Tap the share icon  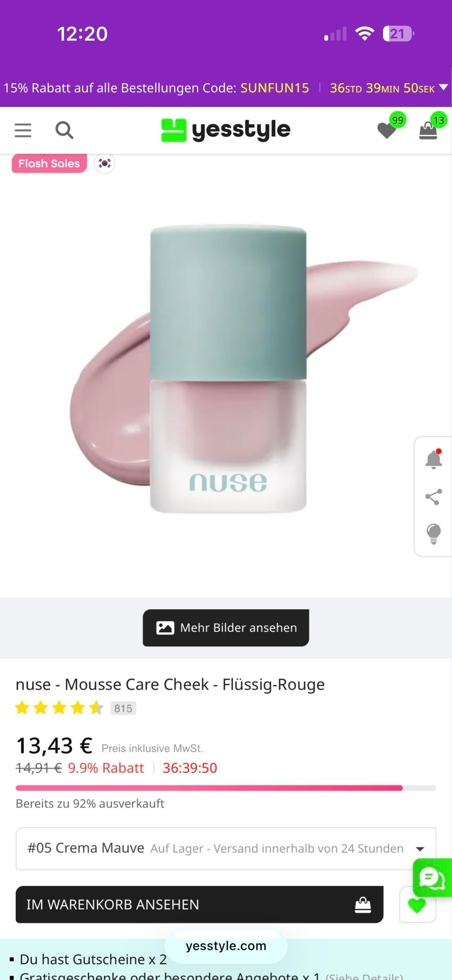tap(434, 497)
